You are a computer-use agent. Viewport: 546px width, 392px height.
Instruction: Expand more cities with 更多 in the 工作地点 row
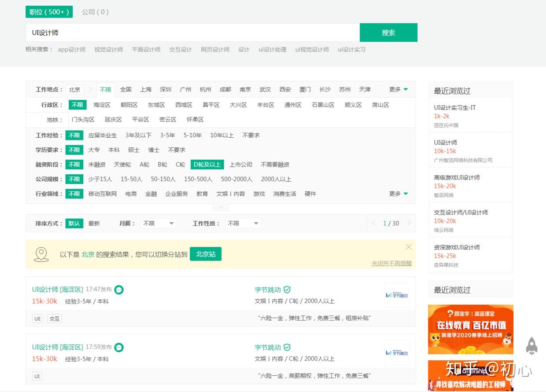pyautogui.click(x=398, y=89)
